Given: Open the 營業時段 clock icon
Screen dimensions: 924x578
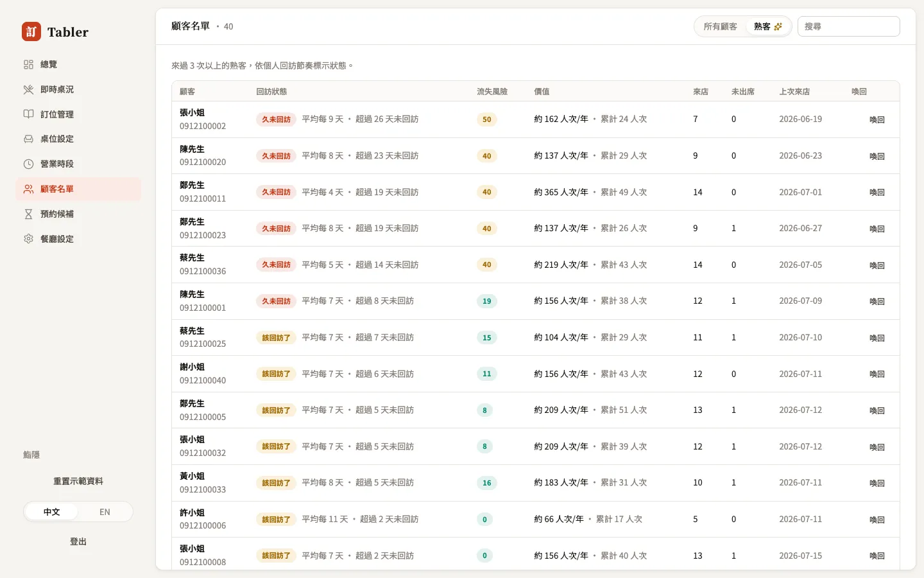Looking at the screenshot, I should point(28,164).
